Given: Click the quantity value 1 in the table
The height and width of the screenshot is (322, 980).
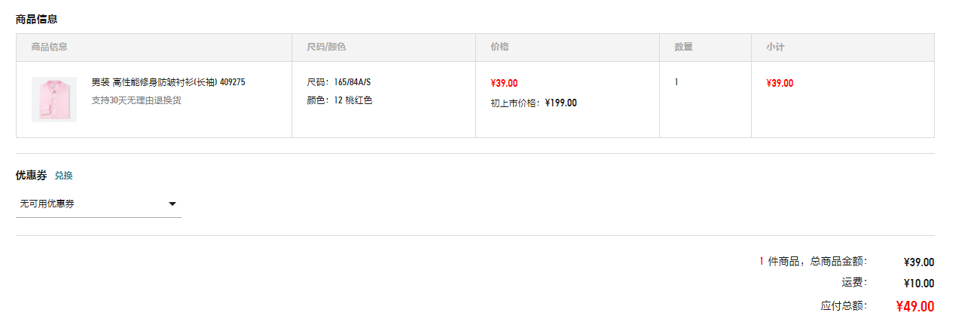Looking at the screenshot, I should click(676, 82).
